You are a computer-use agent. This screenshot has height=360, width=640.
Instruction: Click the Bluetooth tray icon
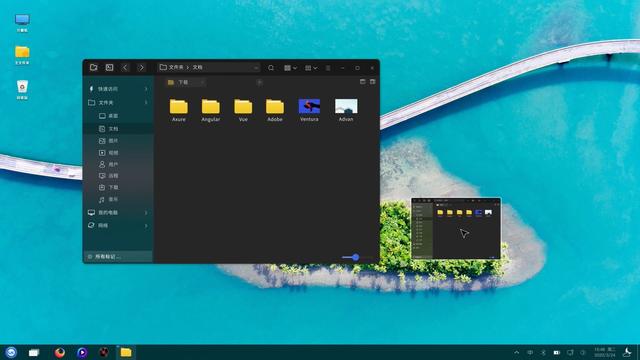pyautogui.click(x=543, y=352)
